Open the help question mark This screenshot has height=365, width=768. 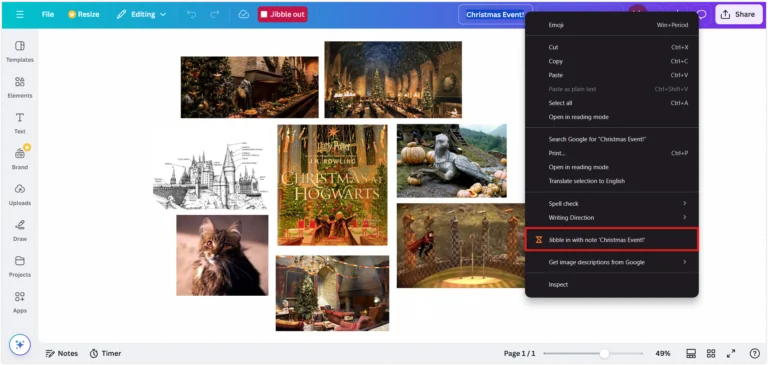coord(755,353)
